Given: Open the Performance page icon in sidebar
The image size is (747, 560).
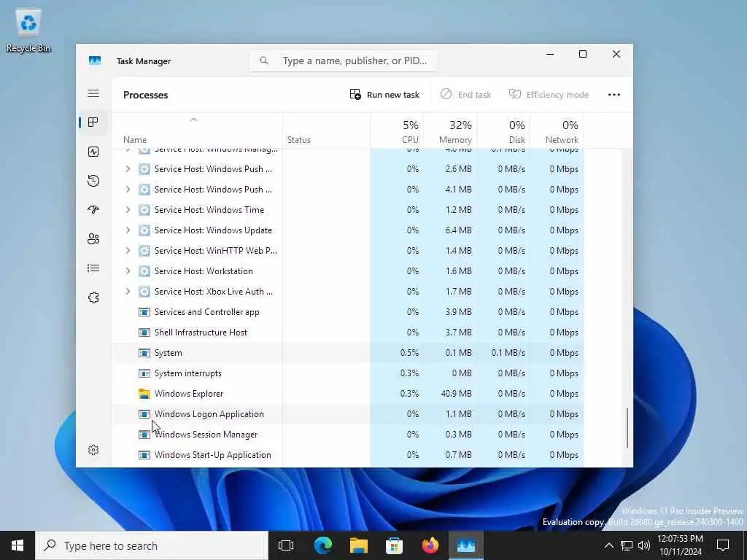Looking at the screenshot, I should [x=93, y=152].
